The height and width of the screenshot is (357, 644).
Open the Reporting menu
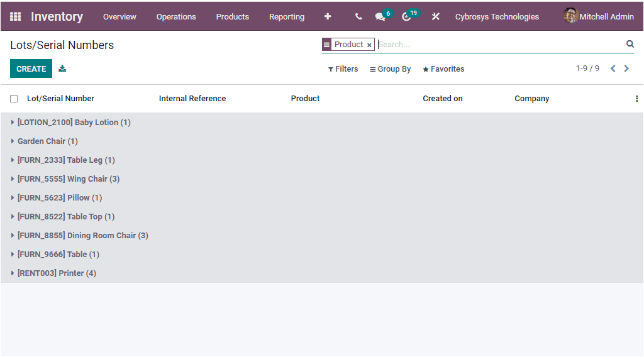click(287, 17)
